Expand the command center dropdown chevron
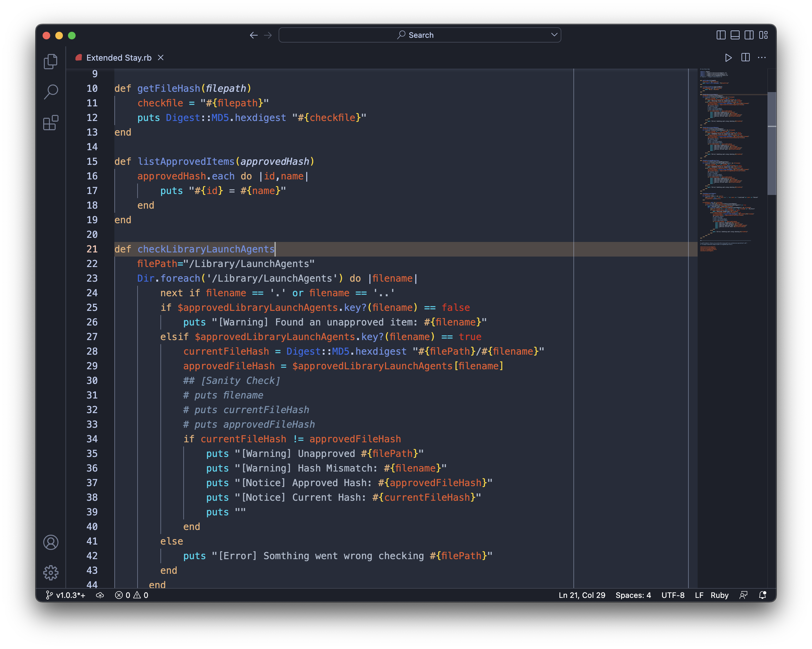This screenshot has width=812, height=649. tap(554, 35)
